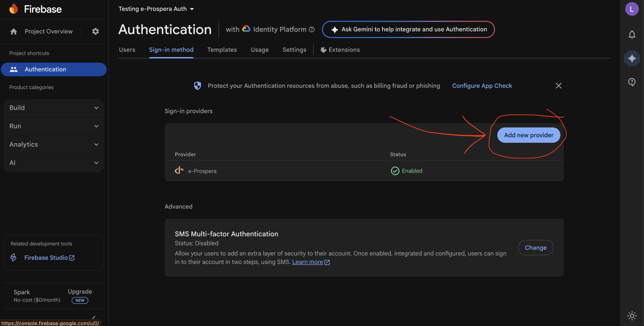Open project settings gear icon
The width and height of the screenshot is (644, 326).
pos(95,31)
